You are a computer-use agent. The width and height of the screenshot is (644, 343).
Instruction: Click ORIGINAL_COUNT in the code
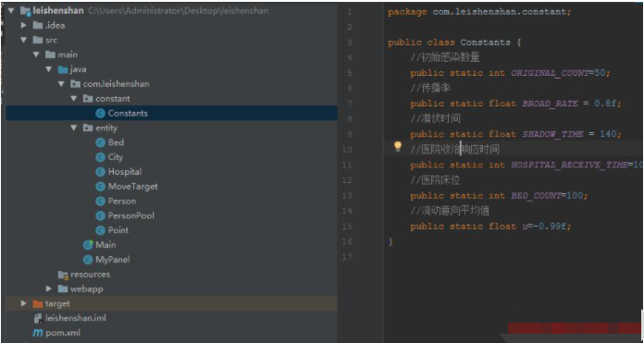point(550,73)
